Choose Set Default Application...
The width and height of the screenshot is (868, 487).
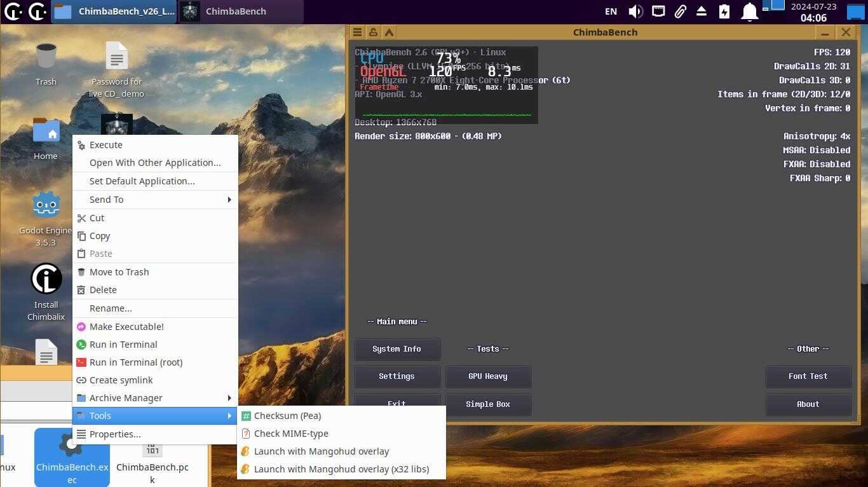click(x=155, y=181)
